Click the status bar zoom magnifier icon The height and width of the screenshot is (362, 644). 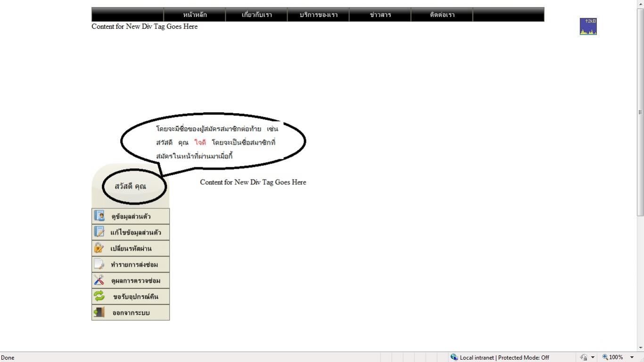[x=605, y=357]
